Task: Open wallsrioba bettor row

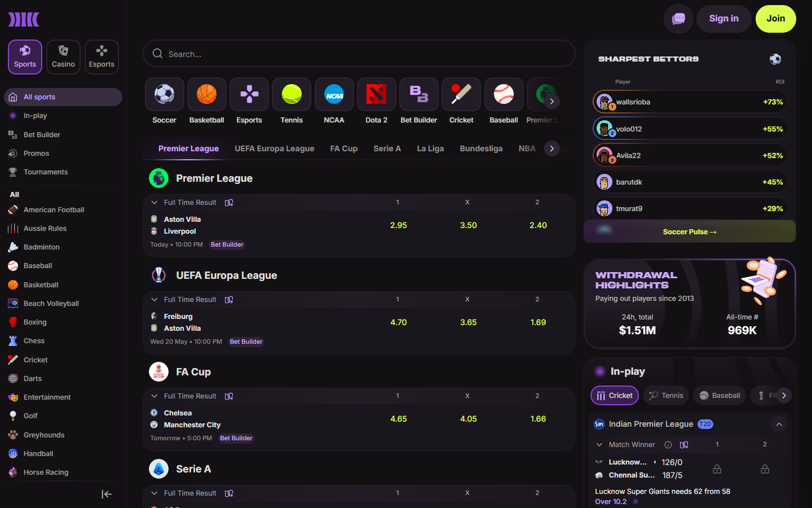Action: 690,102
